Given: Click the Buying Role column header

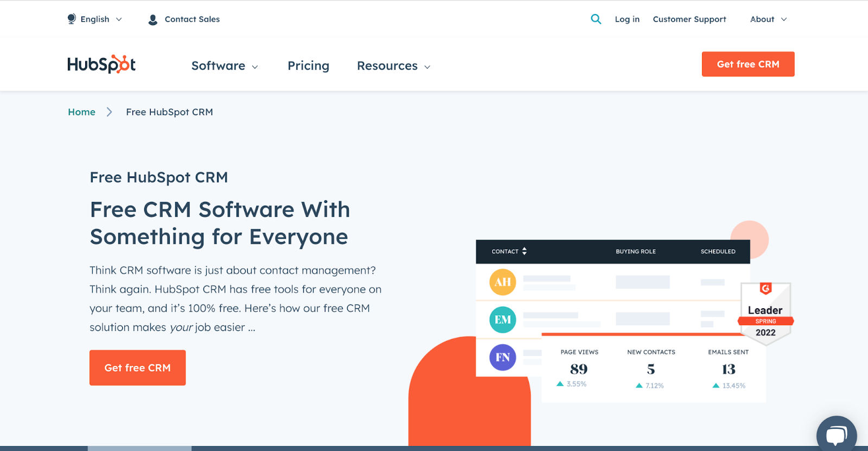Looking at the screenshot, I should [x=635, y=251].
